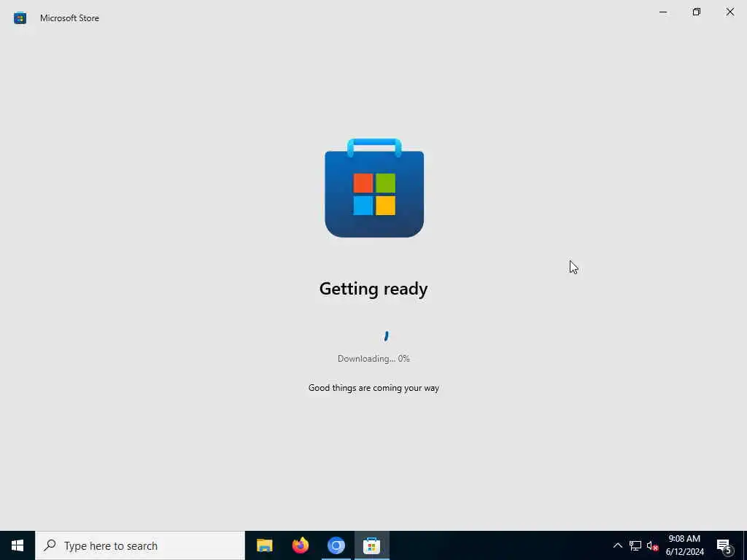Click the large Microsoft Store bag logo
747x560 pixels.
coord(374,187)
